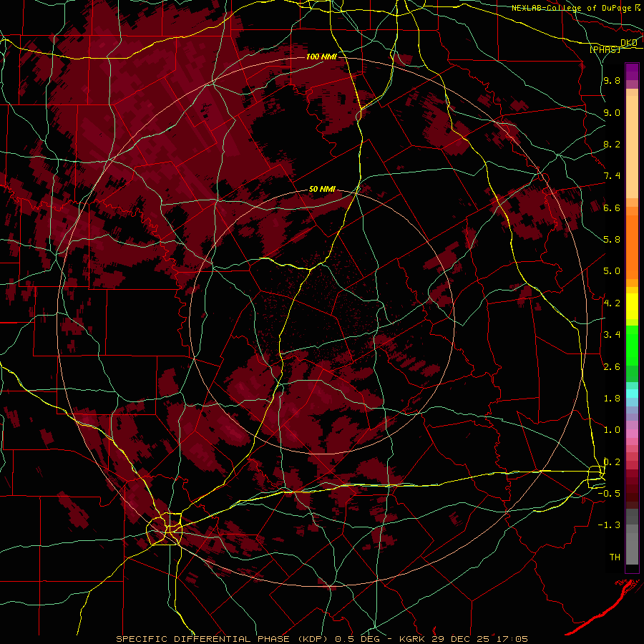The width and height of the screenshot is (644, 644).
Task: Click the TH threshold label
Action: [615, 557]
